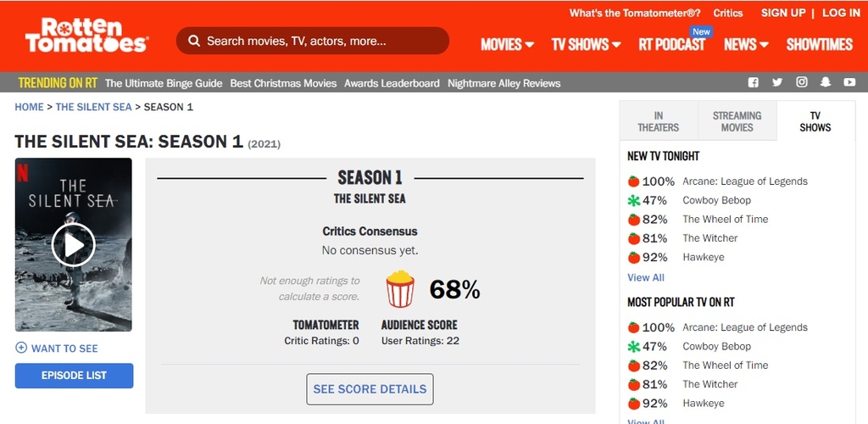The image size is (868, 424).
Task: Open the Instagram social icon
Action: (x=801, y=82)
